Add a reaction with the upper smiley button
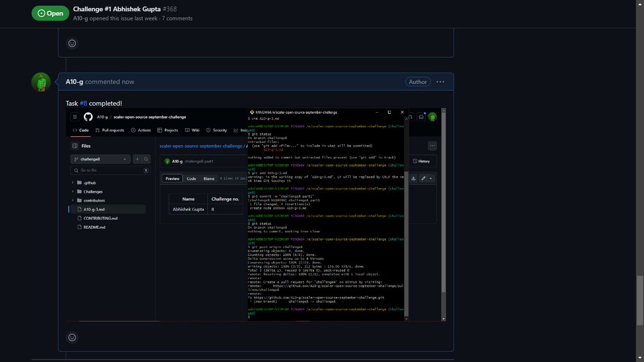The height and width of the screenshot is (362, 644). tap(72, 43)
